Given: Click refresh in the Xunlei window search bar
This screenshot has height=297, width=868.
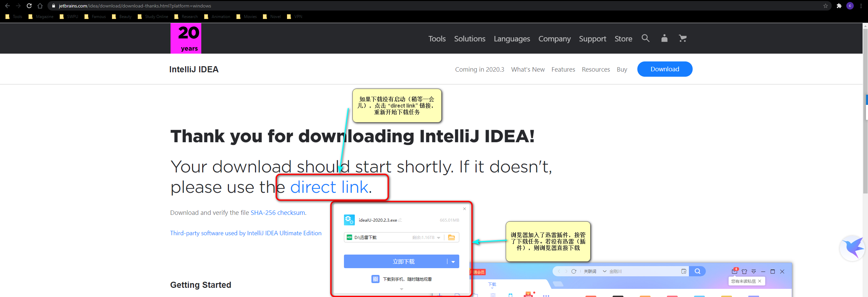Looking at the screenshot, I should click(574, 271).
